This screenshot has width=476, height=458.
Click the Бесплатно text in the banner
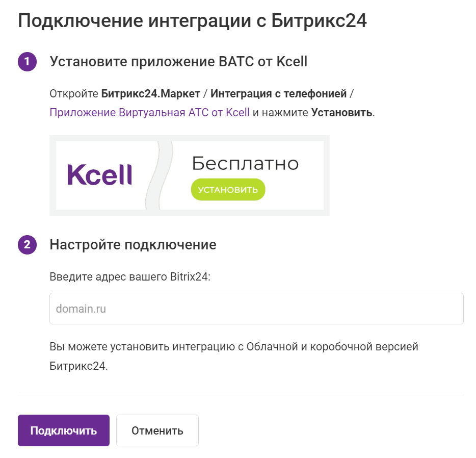tap(245, 164)
